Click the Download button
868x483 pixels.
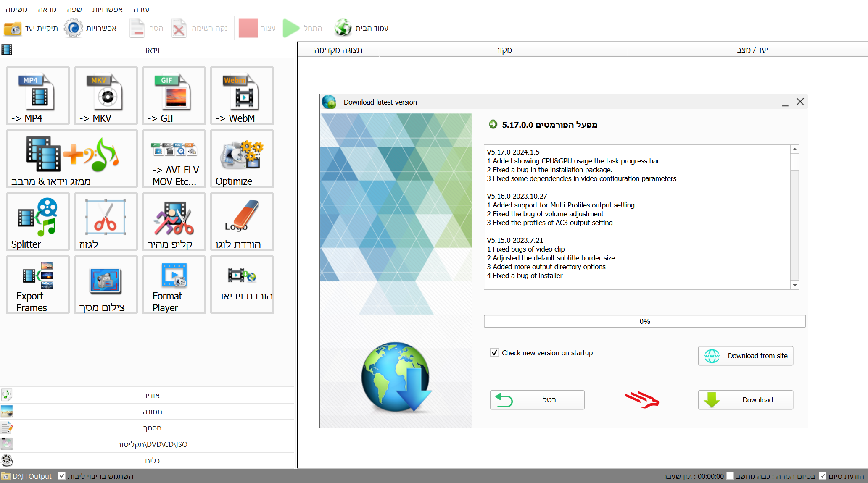point(745,400)
